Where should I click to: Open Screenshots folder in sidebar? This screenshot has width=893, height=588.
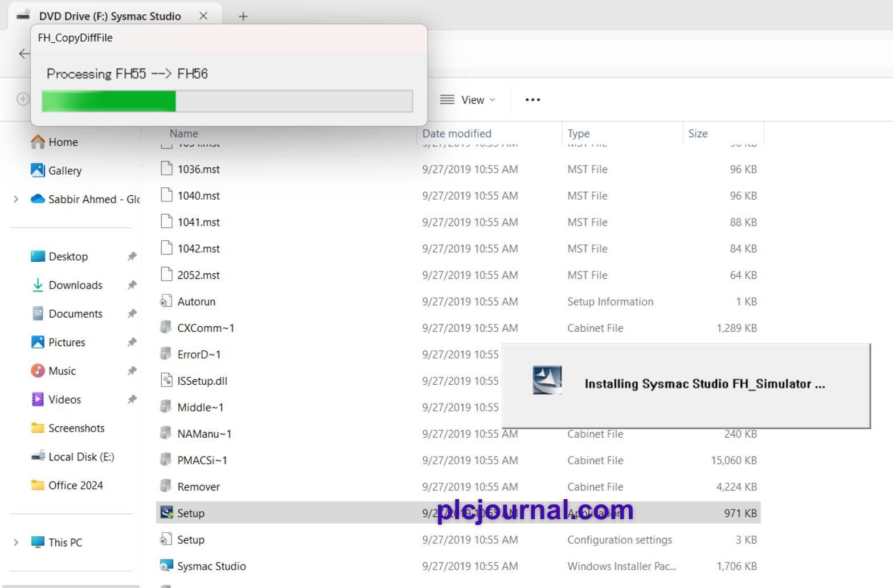(76, 427)
